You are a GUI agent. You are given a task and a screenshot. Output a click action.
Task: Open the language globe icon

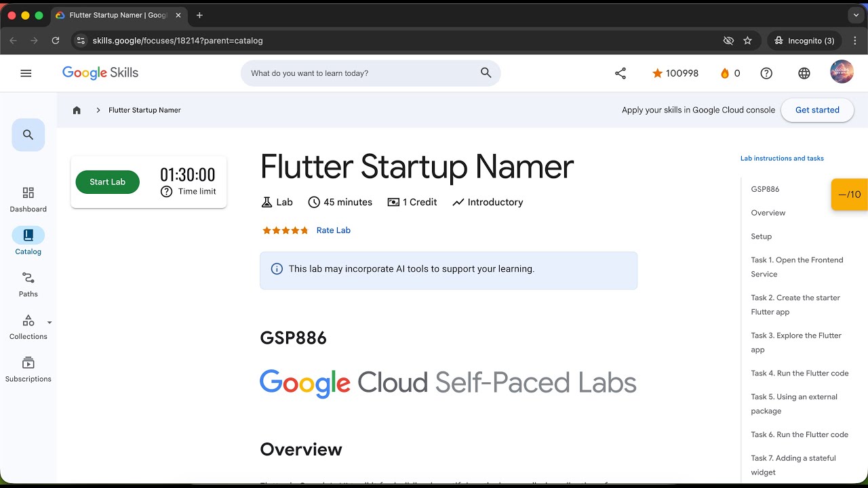click(804, 73)
